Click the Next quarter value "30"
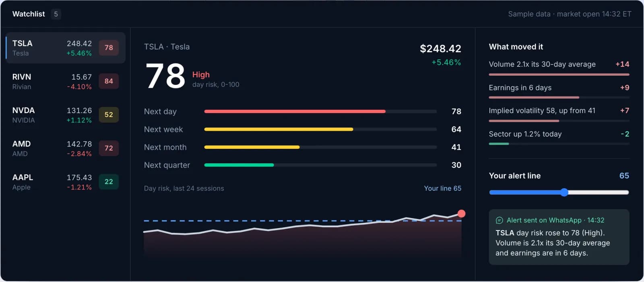Screen dimensions: 644x282 click(x=456, y=165)
